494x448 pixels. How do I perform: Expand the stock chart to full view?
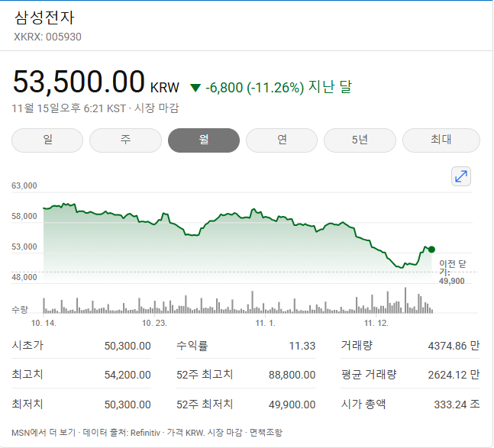(x=461, y=176)
